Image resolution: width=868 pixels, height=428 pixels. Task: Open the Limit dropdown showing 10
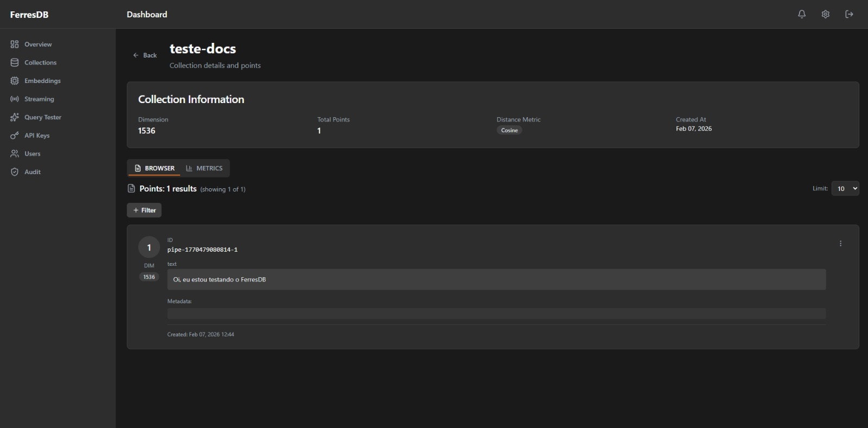[845, 188]
